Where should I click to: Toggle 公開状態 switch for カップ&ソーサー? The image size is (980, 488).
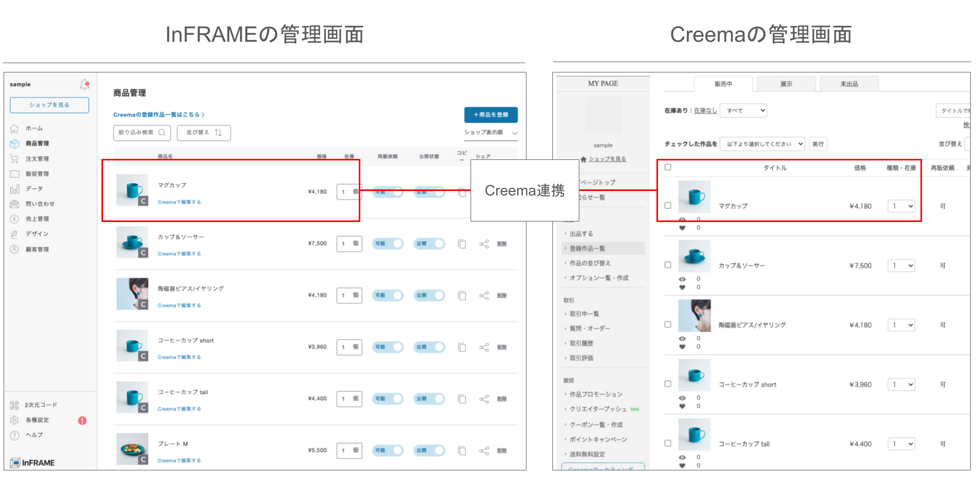coord(429,243)
